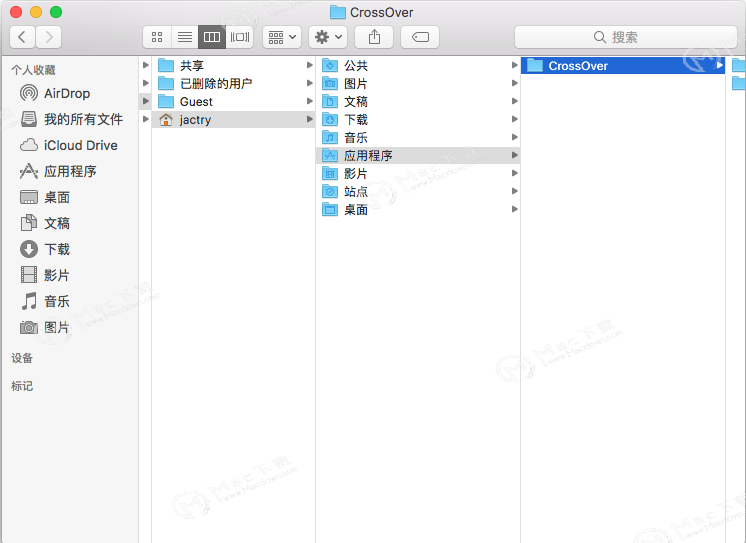The height and width of the screenshot is (543, 746).
Task: Go back with the left arrow button
Action: pos(22,37)
